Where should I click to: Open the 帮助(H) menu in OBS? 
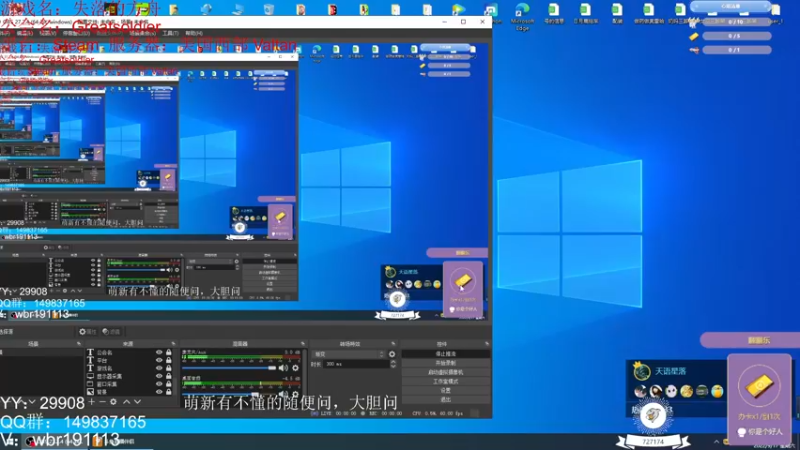click(194, 33)
